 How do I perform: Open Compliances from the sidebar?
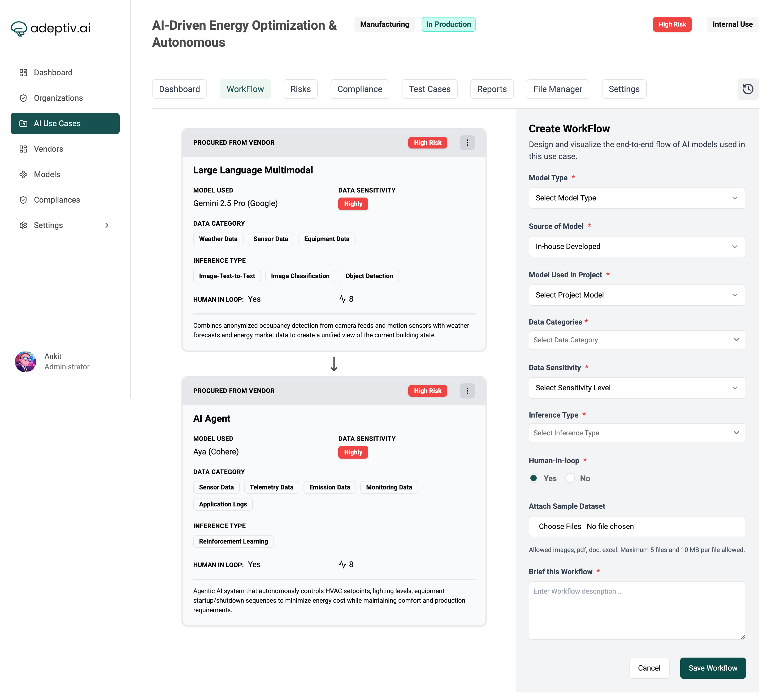point(57,200)
